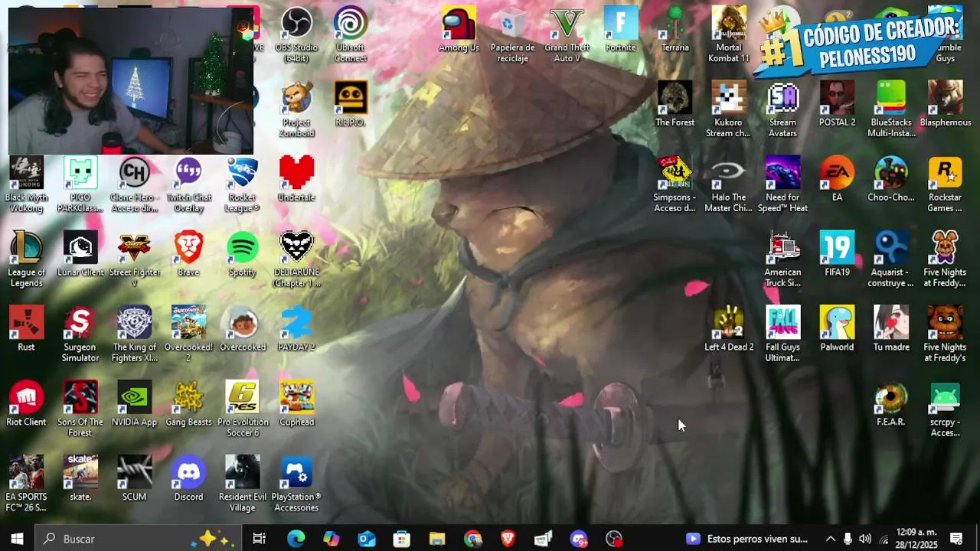Open the notification center icon
This screenshot has height=551, width=980.
click(x=956, y=539)
